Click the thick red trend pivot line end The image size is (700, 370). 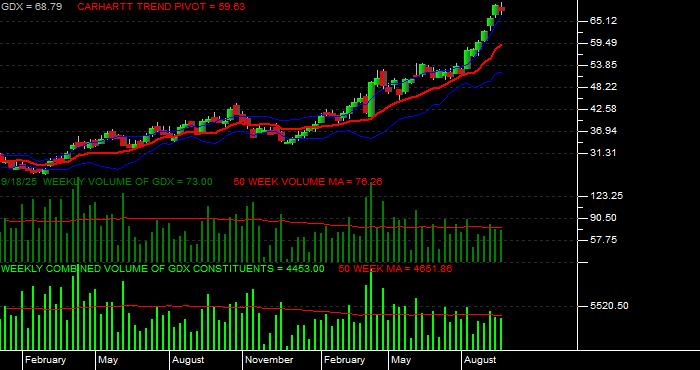click(x=501, y=45)
